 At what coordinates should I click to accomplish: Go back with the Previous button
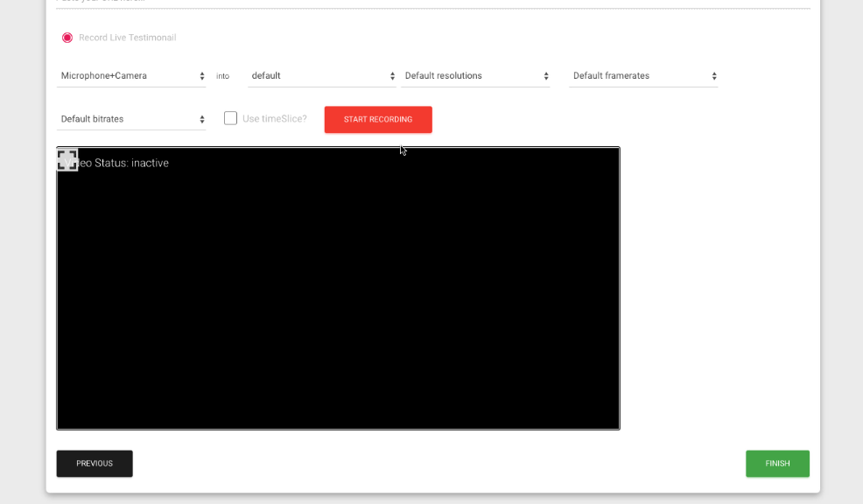pyautogui.click(x=95, y=463)
